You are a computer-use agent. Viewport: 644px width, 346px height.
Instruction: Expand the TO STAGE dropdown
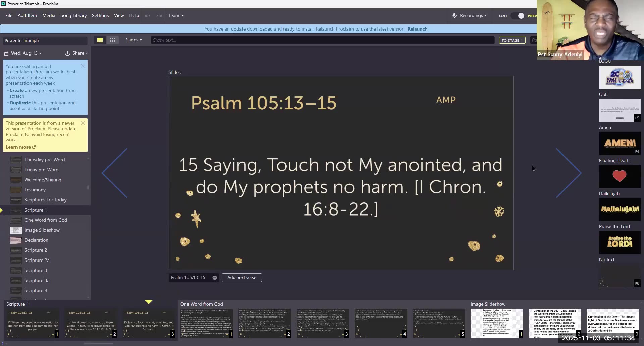click(512, 40)
